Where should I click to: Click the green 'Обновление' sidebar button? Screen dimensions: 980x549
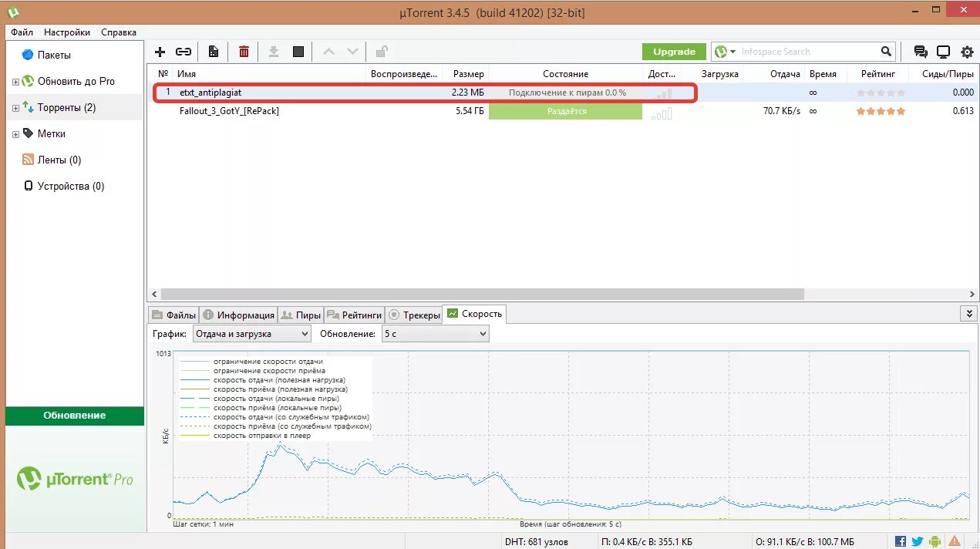click(75, 416)
